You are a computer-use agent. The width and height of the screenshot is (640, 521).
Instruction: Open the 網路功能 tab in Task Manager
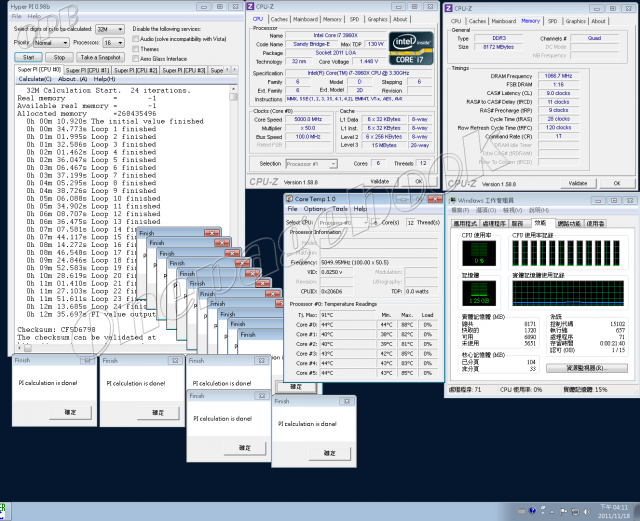point(569,223)
